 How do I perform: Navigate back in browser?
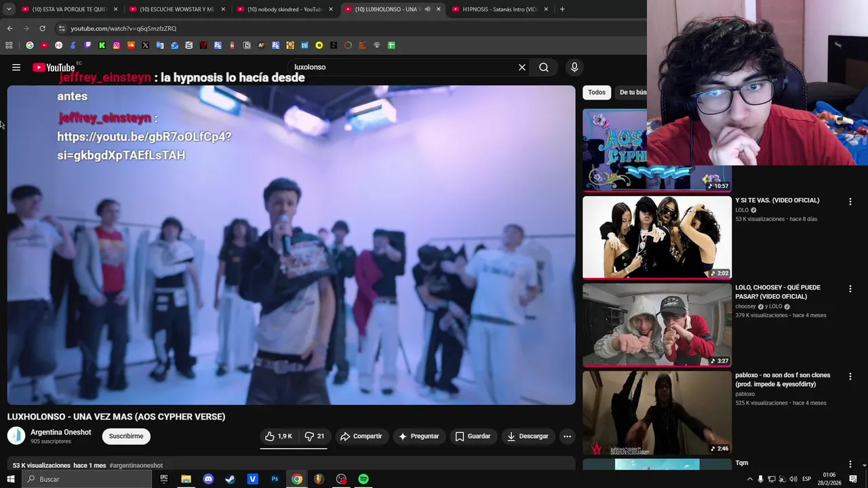pyautogui.click(x=9, y=28)
